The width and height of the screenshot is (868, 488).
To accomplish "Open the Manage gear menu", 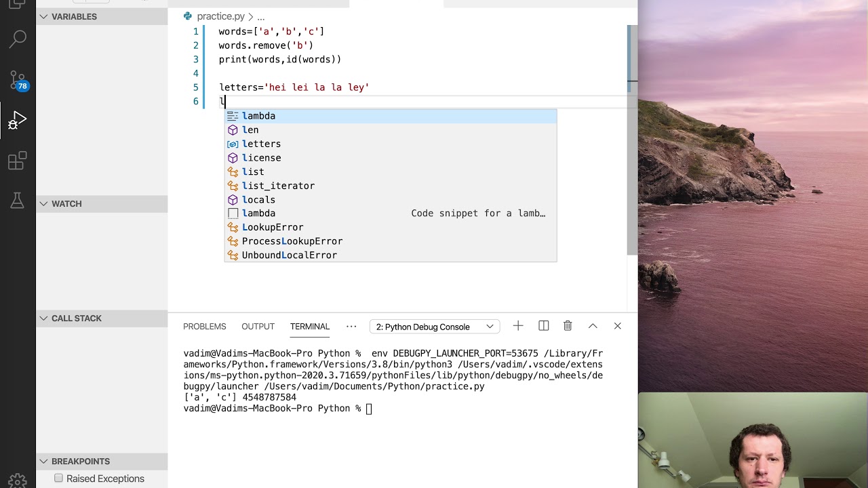I will [18, 481].
